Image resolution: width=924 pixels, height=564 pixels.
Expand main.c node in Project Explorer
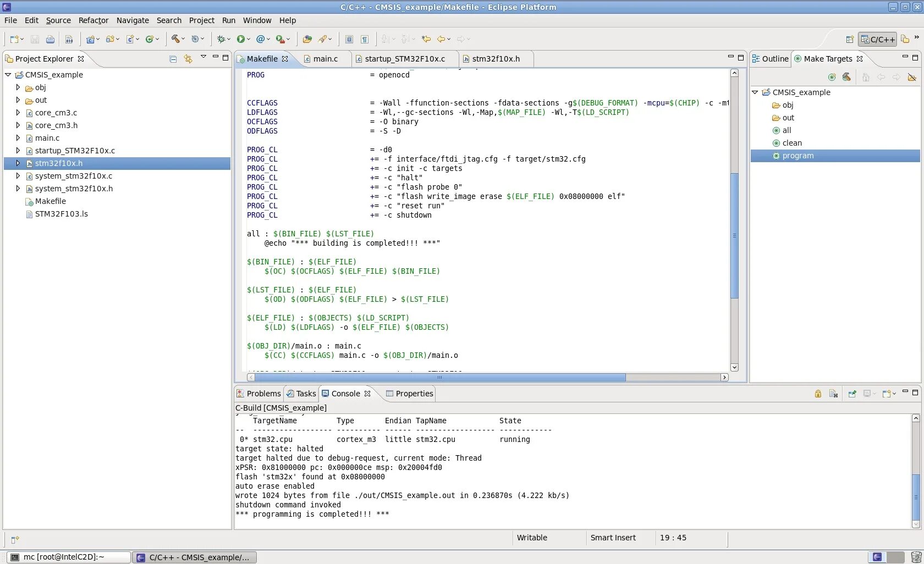coord(18,138)
